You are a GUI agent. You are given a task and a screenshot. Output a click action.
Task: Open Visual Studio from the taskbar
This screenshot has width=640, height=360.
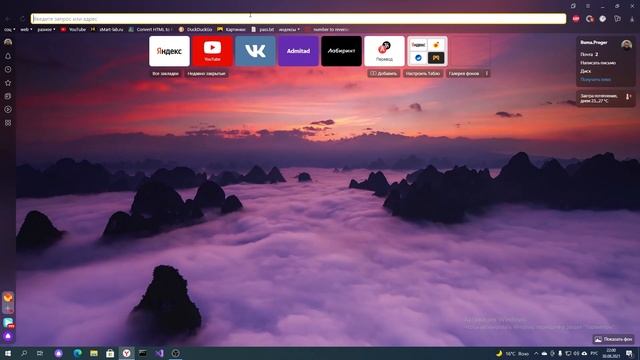(159, 353)
